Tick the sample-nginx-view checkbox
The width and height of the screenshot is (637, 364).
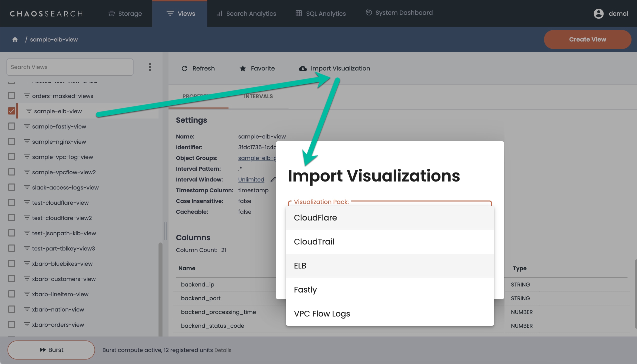pos(11,141)
